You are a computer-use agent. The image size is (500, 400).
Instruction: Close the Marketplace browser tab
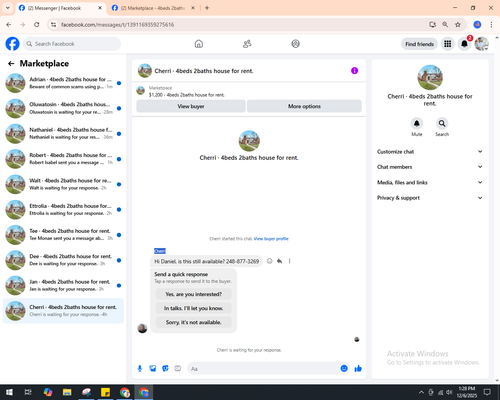(x=193, y=8)
